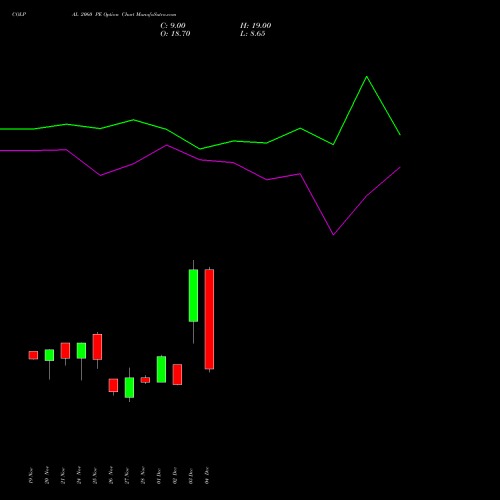Image resolution: width=500 pixels, height=500 pixels.
Task: Select the green candle for 24 Nov
Action: (x=81, y=351)
